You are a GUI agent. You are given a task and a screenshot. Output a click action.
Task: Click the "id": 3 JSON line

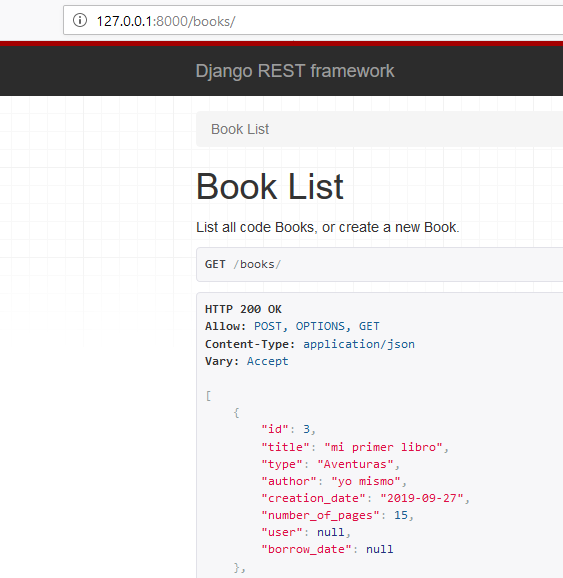[288, 429]
